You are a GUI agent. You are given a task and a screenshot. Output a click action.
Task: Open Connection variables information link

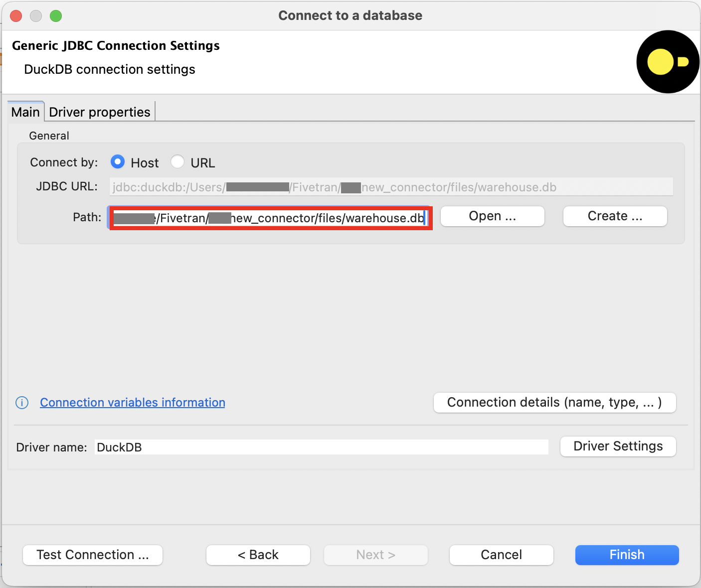coord(133,402)
